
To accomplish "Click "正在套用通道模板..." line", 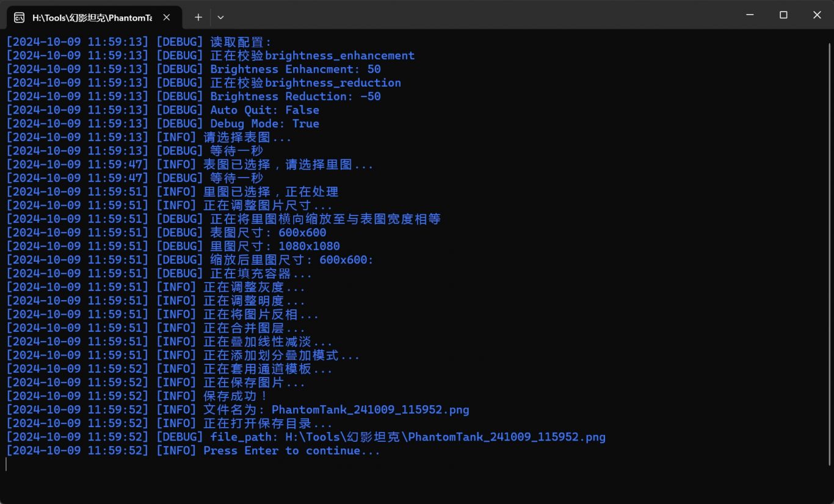I will click(x=169, y=369).
